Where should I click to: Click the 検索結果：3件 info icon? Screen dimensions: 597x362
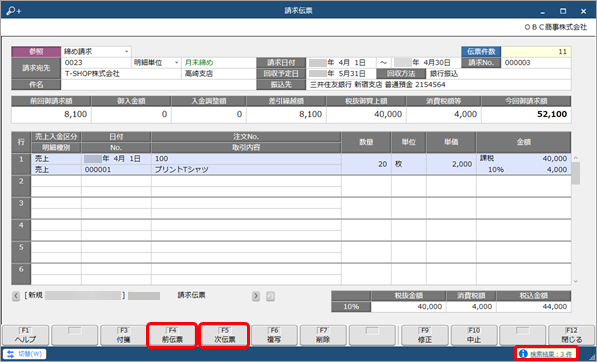click(x=523, y=354)
